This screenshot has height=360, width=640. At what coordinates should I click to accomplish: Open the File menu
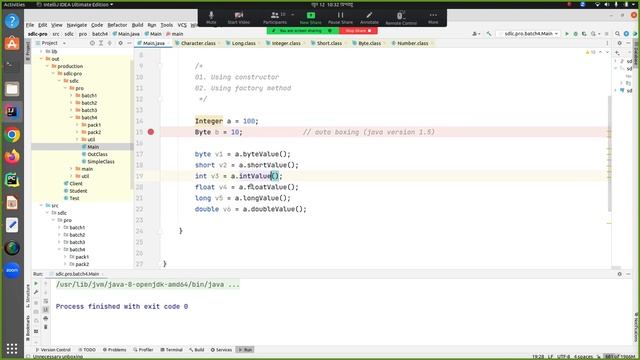[30, 25]
